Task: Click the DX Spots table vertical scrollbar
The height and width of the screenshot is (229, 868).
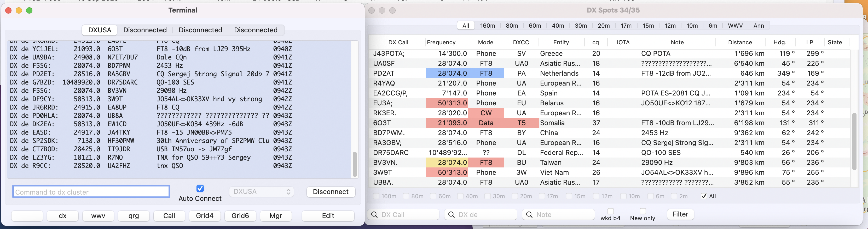Action: click(x=854, y=141)
